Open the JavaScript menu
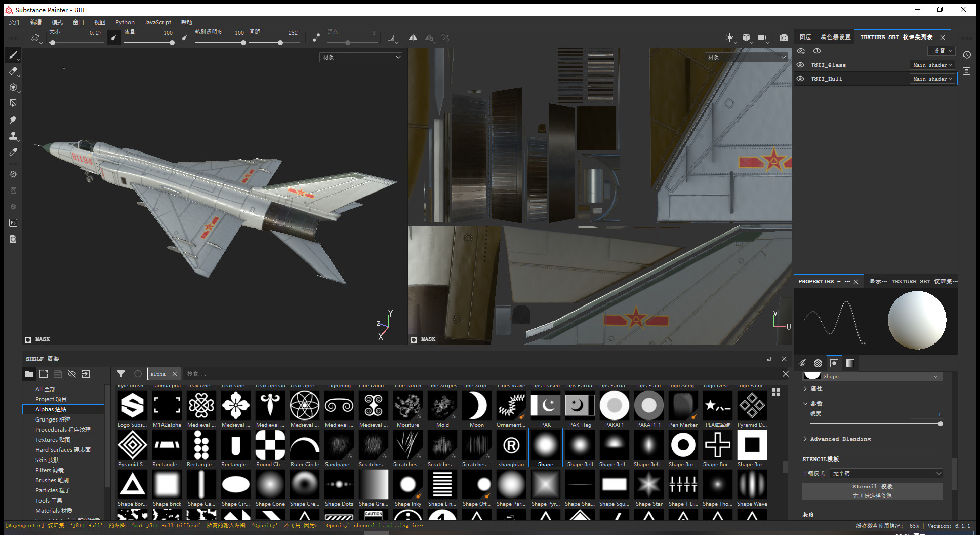The image size is (980, 535). pyautogui.click(x=158, y=22)
